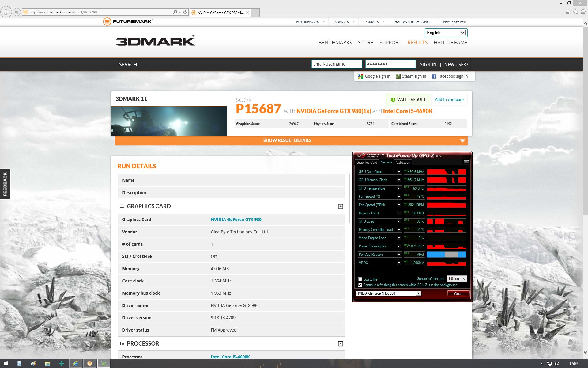Click the calculator-like taskbar icon

coord(19,363)
